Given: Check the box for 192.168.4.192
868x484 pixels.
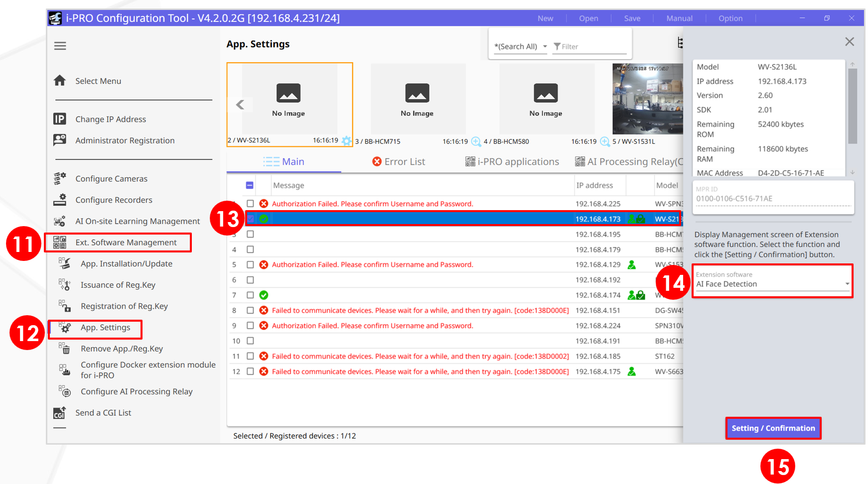Looking at the screenshot, I should pyautogui.click(x=250, y=280).
